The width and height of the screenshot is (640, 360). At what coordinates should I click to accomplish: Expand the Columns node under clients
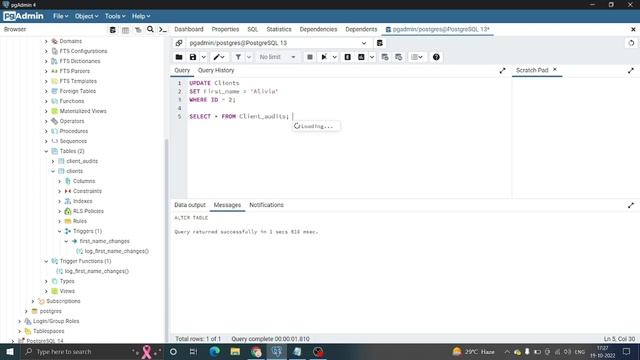point(60,181)
